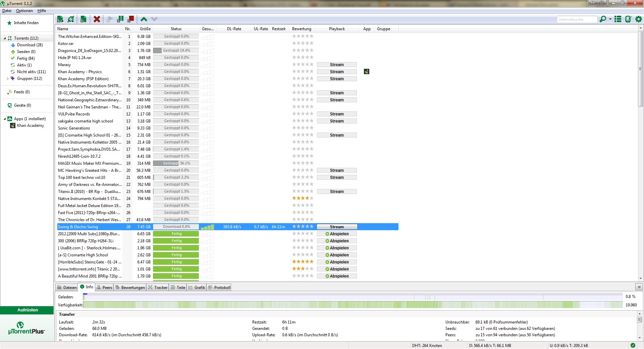
Task: Click the green network status icon in status bar
Action: pyautogui.click(x=633, y=345)
